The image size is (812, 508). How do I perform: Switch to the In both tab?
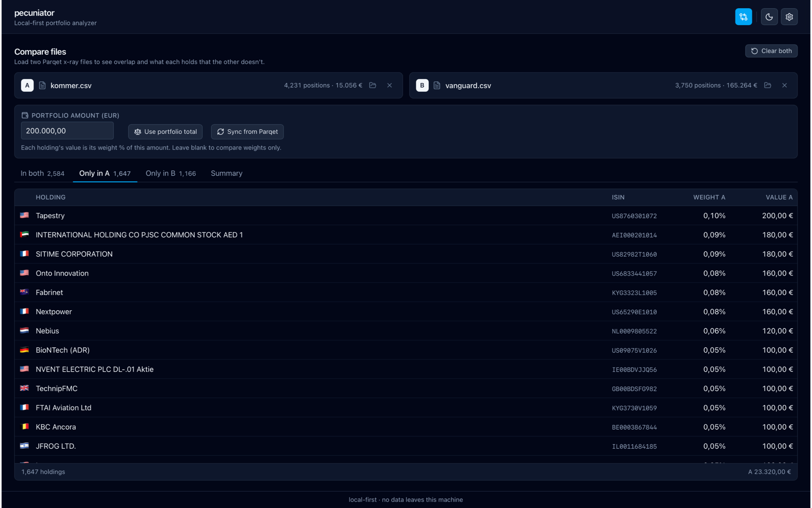[x=42, y=173]
